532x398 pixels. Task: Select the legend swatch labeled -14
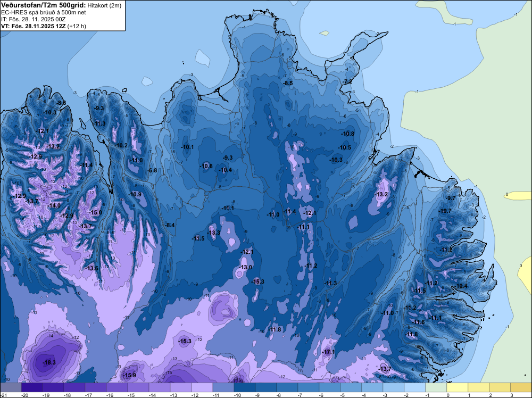click(160, 387)
